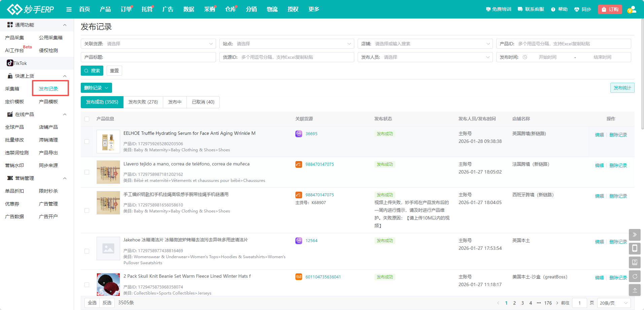
Task: Open the 订单 top menu
Action: [x=126, y=9]
